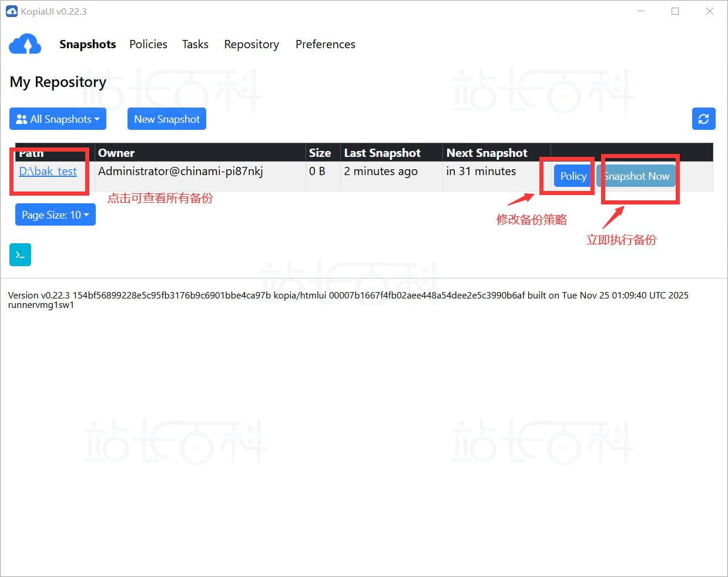Open the Tasks tab
This screenshot has height=577, width=728.
pyautogui.click(x=195, y=44)
